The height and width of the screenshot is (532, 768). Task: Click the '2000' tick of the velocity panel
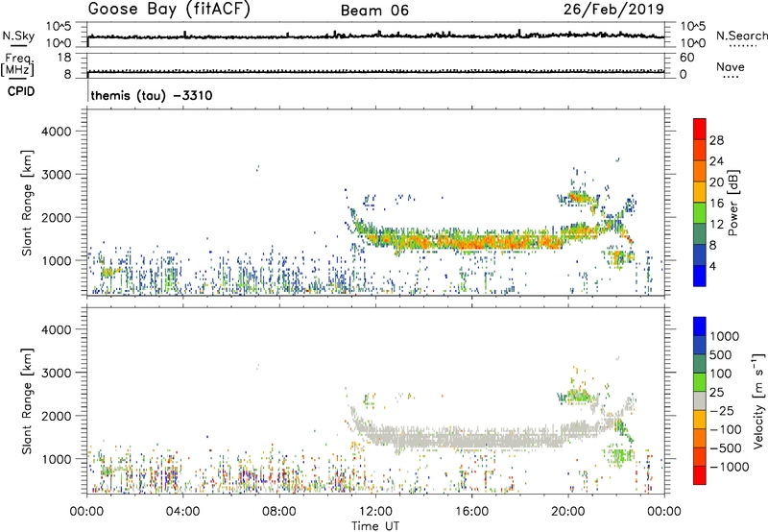(x=56, y=416)
